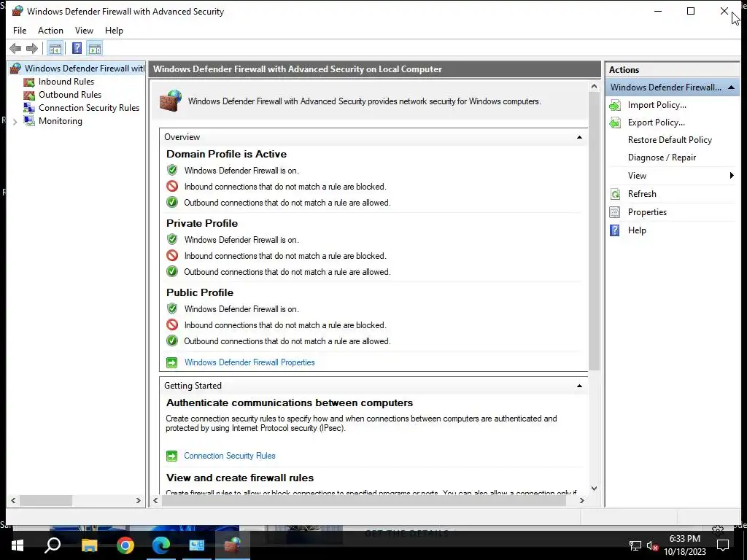Toggle the Show/Hide Console Tree toolbar icon
Image resolution: width=747 pixels, height=560 pixels.
click(55, 48)
